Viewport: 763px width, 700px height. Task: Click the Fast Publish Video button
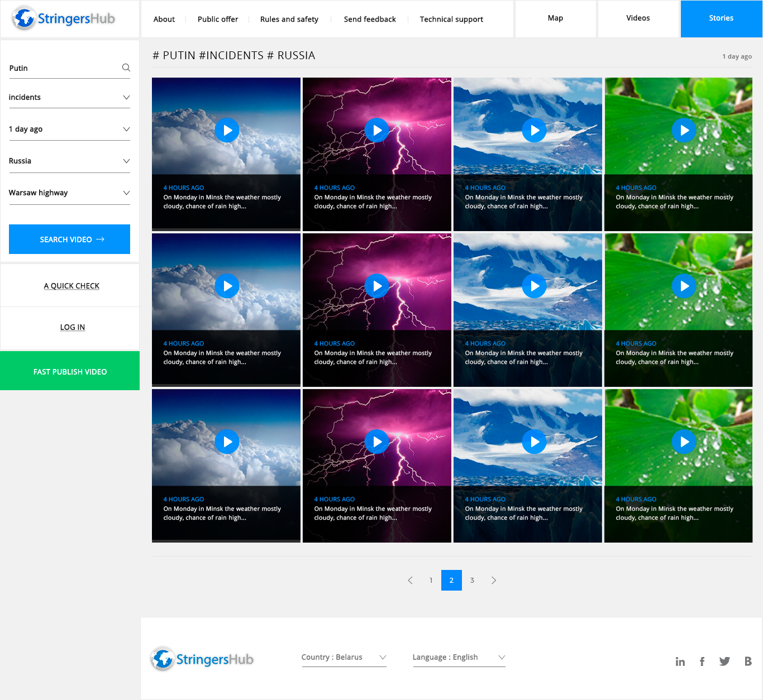(70, 371)
